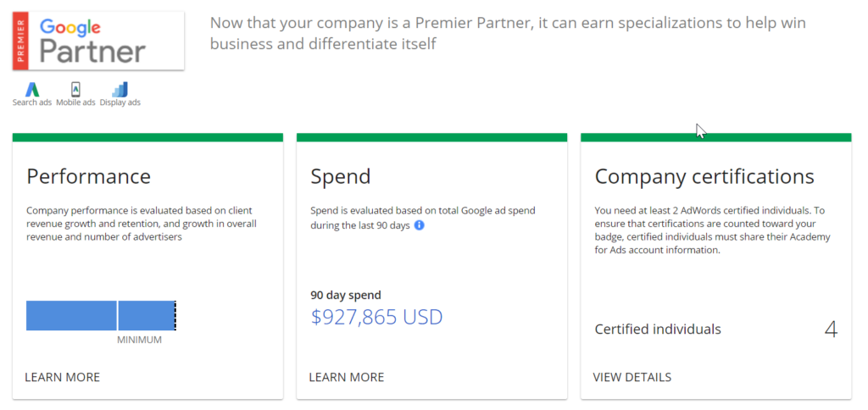Click the Search ads specialization icon
The width and height of the screenshot is (868, 410).
pyautogui.click(x=32, y=89)
